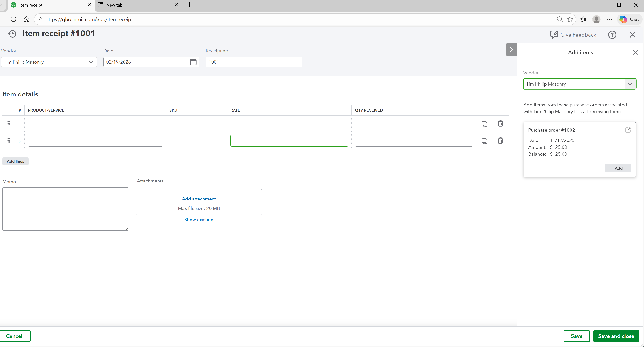Copy line 1 using duplicate icon
Viewport: 644px width, 347px height.
point(484,124)
